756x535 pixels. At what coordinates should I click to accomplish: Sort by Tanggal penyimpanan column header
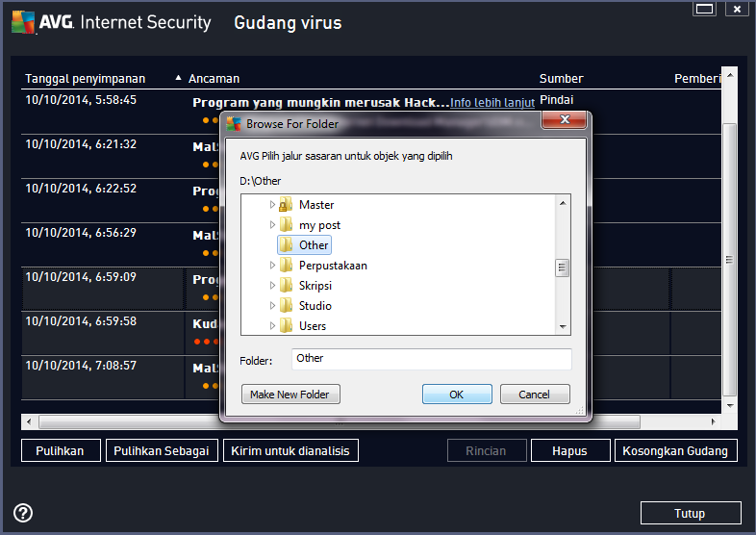86,79
